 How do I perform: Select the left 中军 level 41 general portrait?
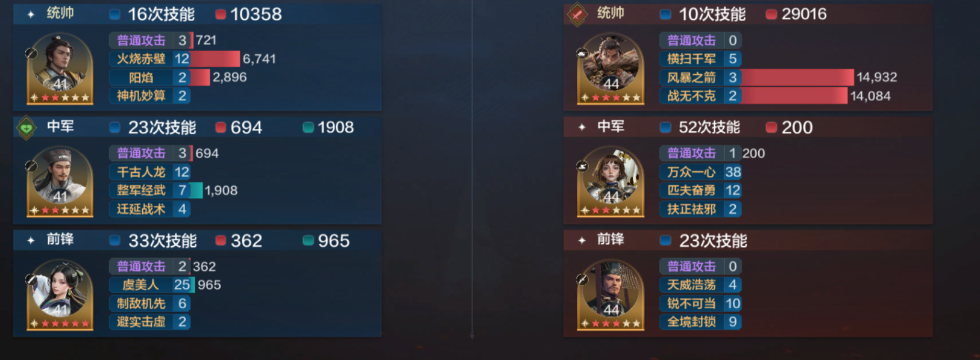(x=60, y=181)
